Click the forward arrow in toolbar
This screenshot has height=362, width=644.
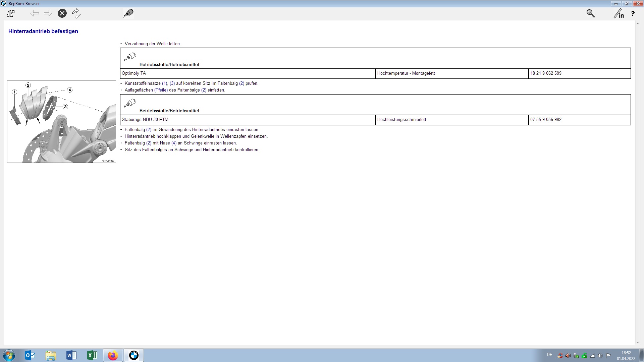click(48, 13)
